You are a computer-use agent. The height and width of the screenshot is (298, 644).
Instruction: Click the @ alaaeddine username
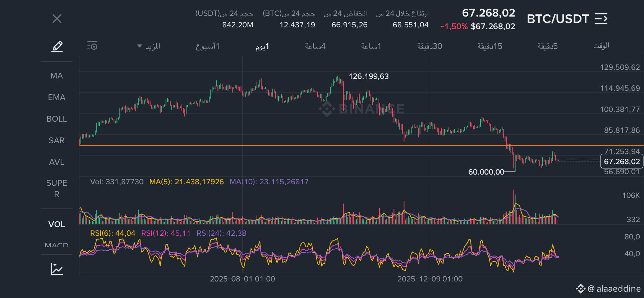(x=614, y=289)
